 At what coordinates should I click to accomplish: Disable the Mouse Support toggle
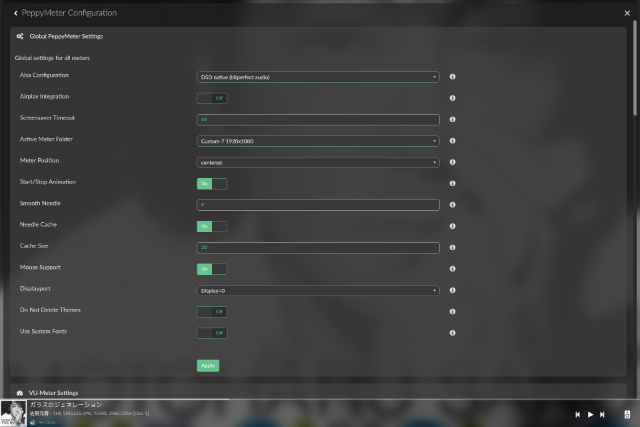(212, 269)
